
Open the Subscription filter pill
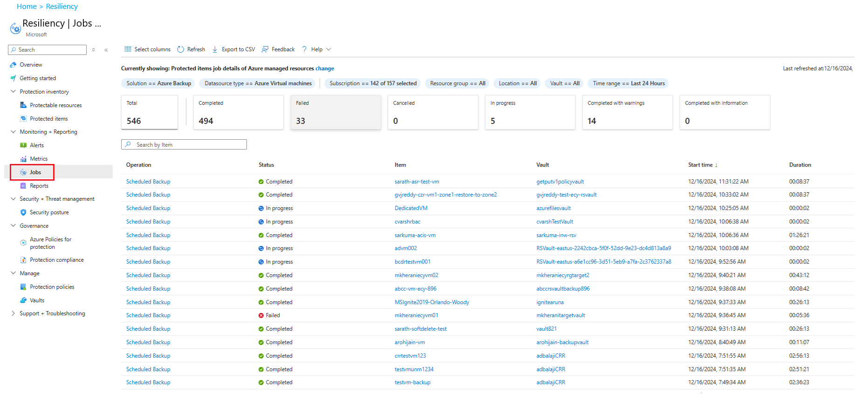tap(373, 83)
